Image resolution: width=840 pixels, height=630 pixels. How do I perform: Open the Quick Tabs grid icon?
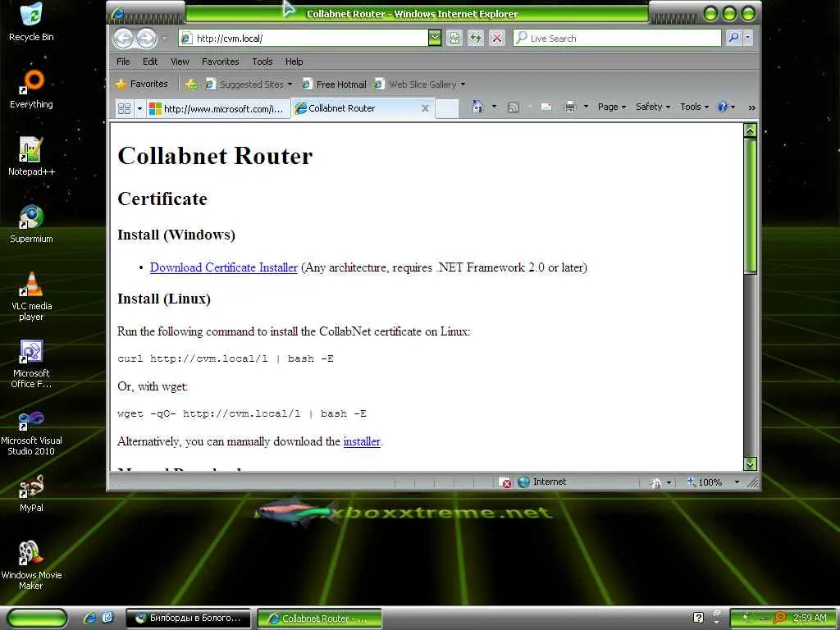coord(125,109)
